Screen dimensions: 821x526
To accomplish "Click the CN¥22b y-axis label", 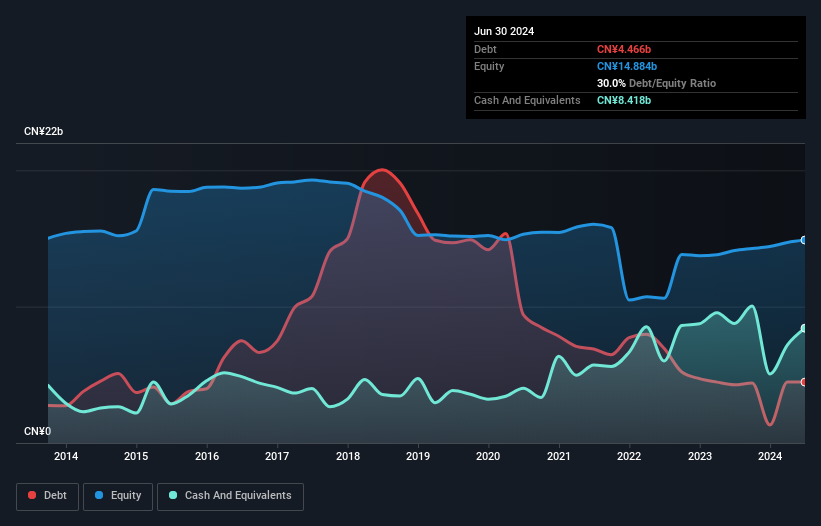I will [43, 131].
